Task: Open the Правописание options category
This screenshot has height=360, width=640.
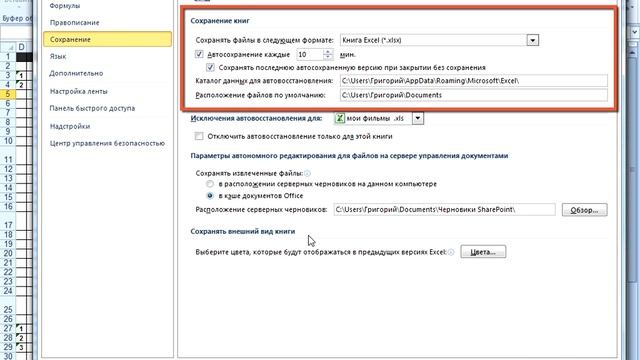Action: point(74,22)
